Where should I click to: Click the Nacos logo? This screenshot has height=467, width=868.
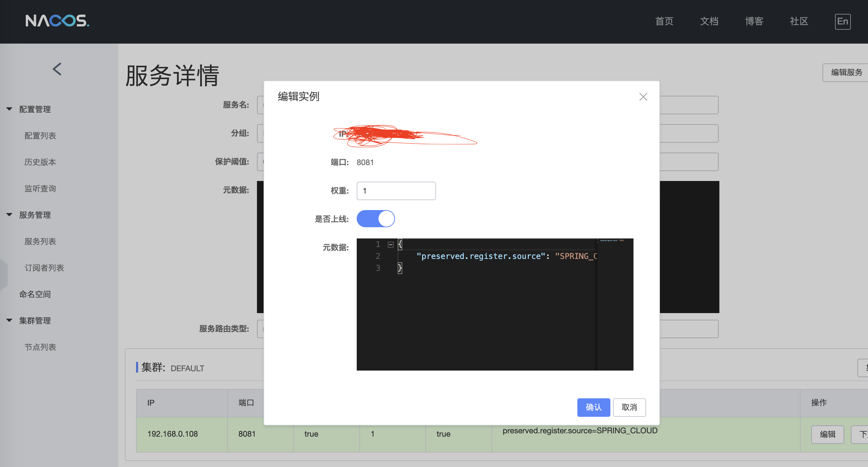pos(57,21)
